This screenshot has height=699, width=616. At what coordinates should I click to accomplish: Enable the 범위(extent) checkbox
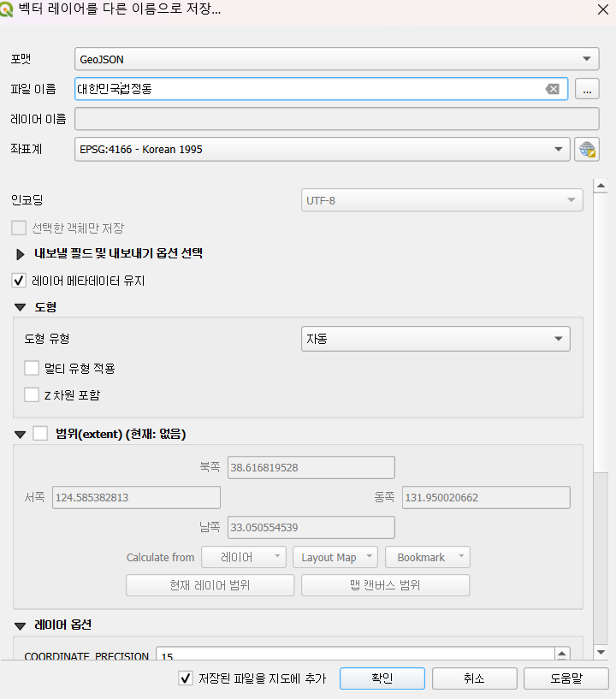pos(40,433)
